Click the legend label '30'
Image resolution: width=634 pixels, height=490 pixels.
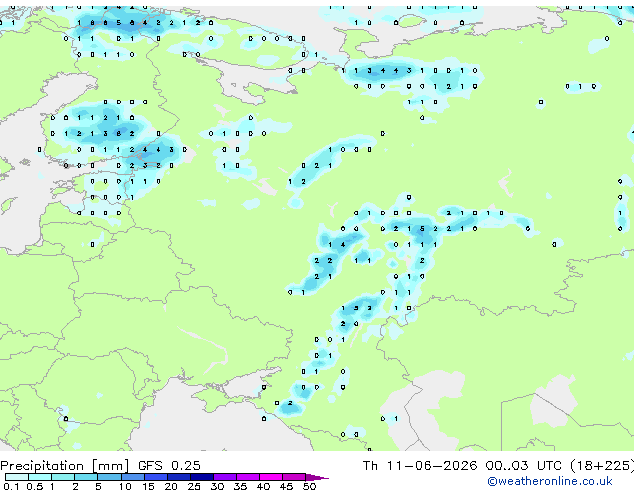218,486
